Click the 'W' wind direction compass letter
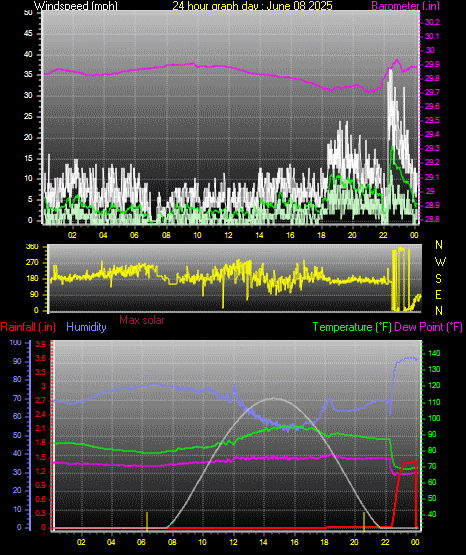 click(x=440, y=262)
